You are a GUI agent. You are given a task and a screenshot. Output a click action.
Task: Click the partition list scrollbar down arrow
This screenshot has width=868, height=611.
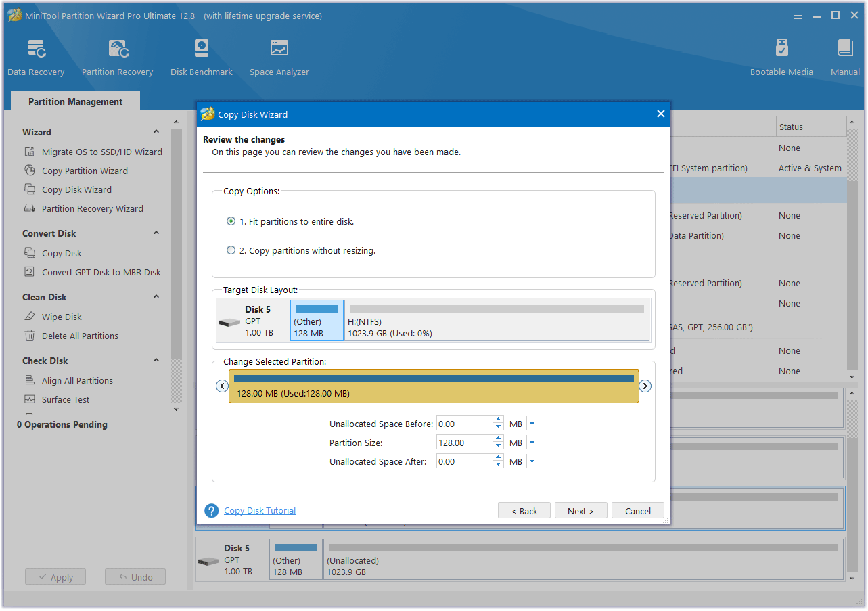pos(852,376)
